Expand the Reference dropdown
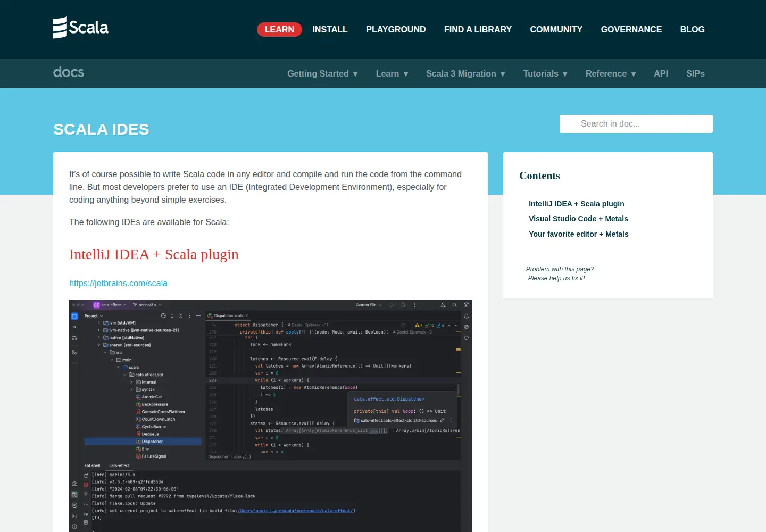The image size is (766, 532). coord(611,73)
